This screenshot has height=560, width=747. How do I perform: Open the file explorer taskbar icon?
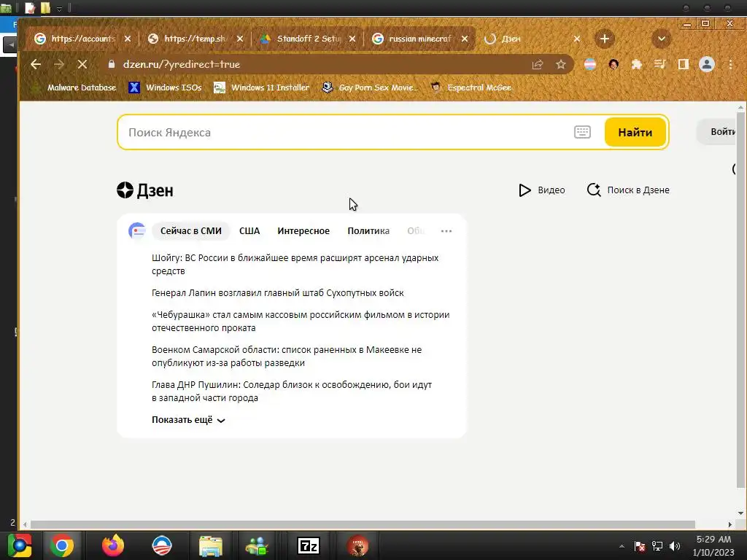coord(211,545)
